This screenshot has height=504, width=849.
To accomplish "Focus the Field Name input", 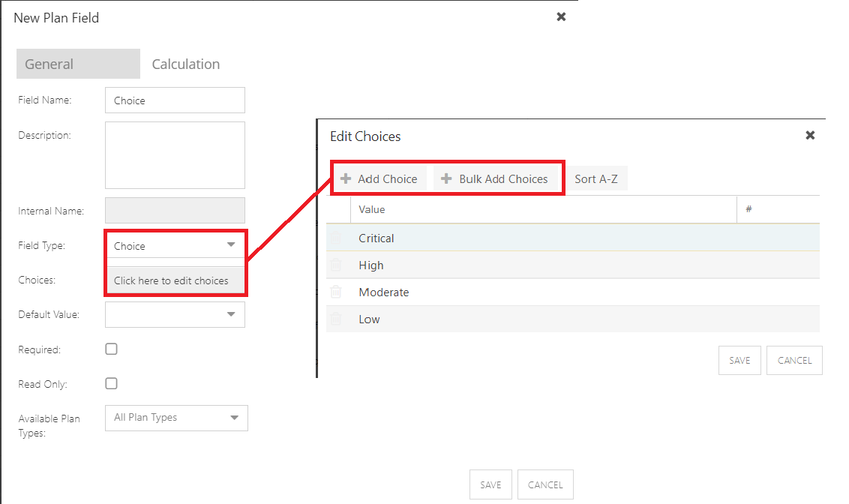I will (x=175, y=100).
